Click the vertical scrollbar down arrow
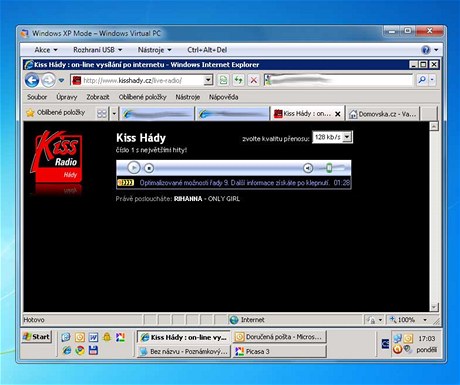 [x=434, y=307]
